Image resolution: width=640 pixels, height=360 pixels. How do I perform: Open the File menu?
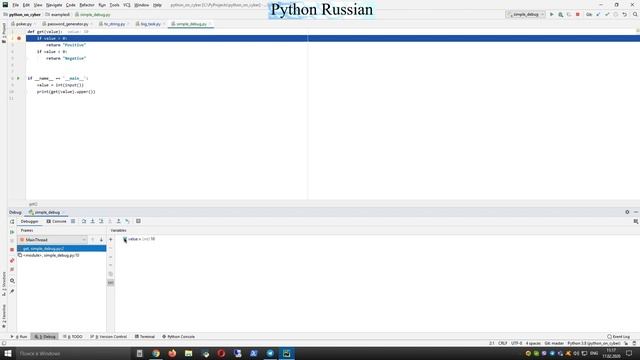(16, 5)
